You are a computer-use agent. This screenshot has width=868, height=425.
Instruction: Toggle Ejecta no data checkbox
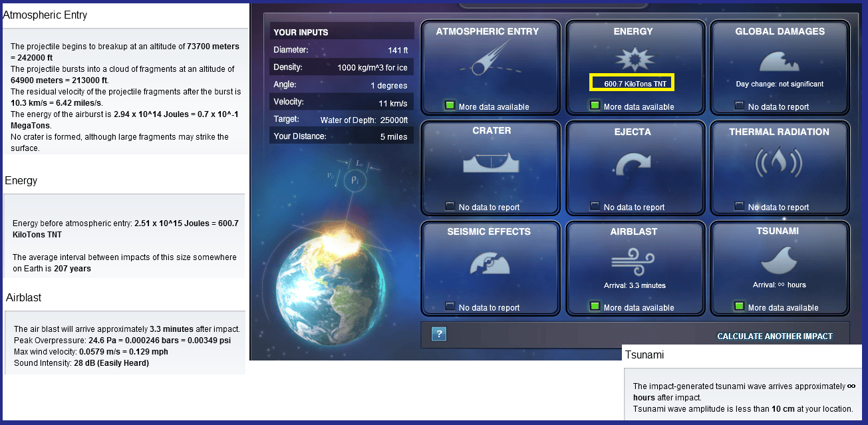[595, 206]
